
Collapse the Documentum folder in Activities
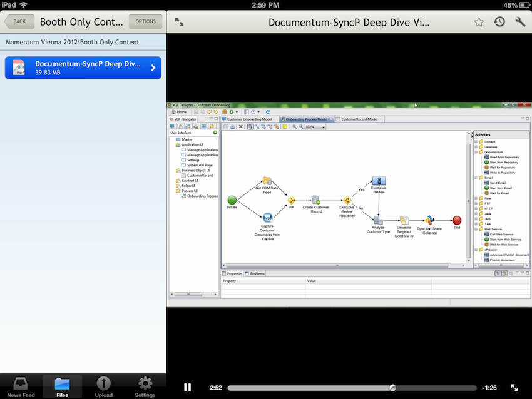pos(476,152)
